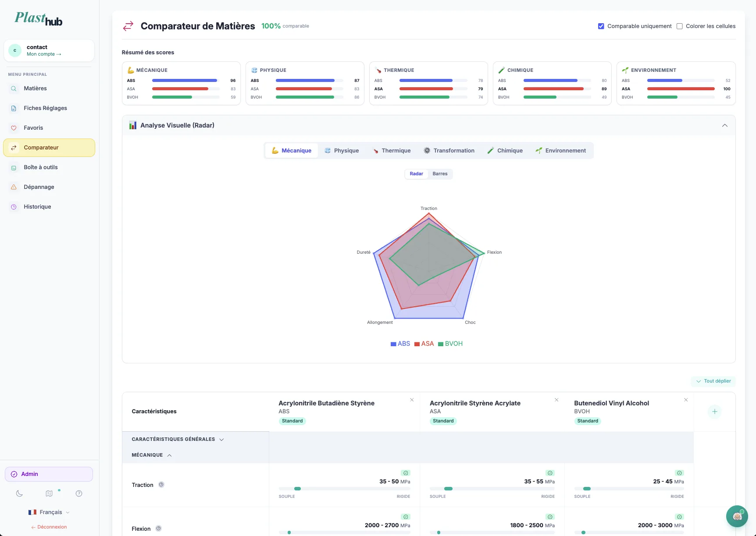Click the plus icon to add a material
The height and width of the screenshot is (536, 756).
[714, 412]
